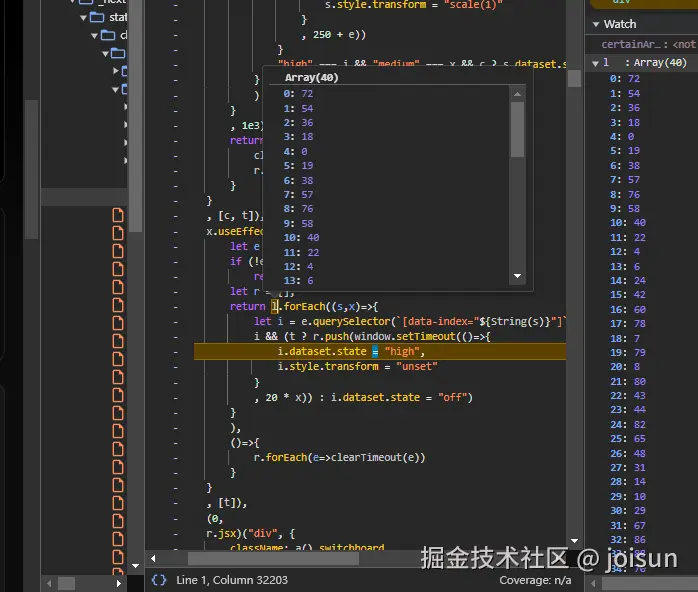Click the inline breakpoint marker before "high"
Image resolution: width=698 pixels, height=592 pixels.
375,352
